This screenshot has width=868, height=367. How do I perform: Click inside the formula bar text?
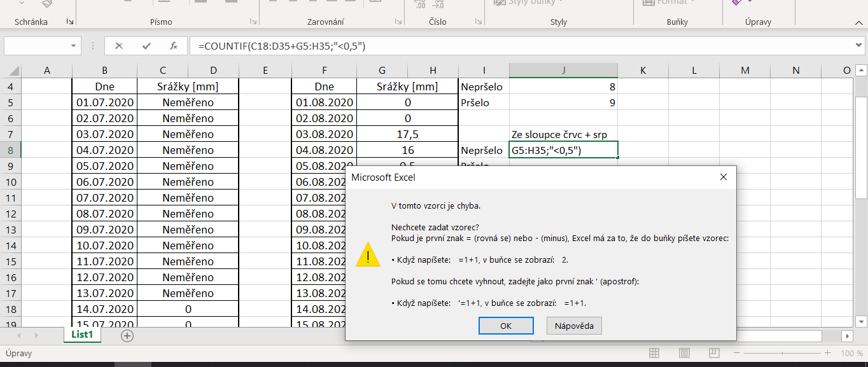[445, 46]
